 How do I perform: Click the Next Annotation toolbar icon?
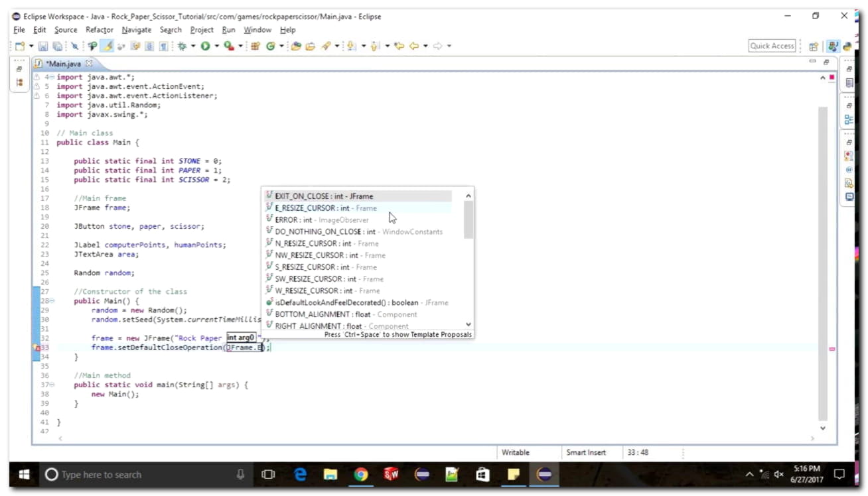pyautogui.click(x=352, y=46)
